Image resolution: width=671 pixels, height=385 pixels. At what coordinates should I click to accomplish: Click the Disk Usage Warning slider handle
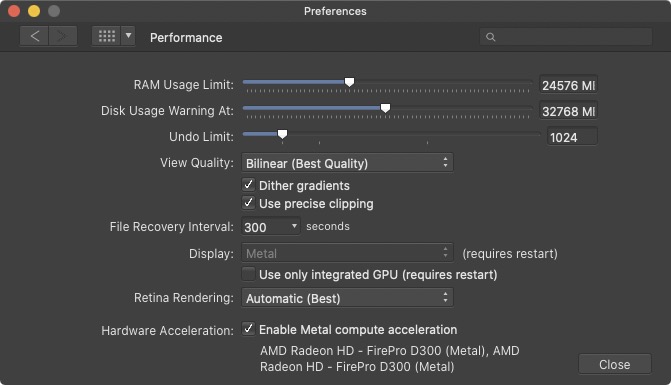tap(386, 108)
